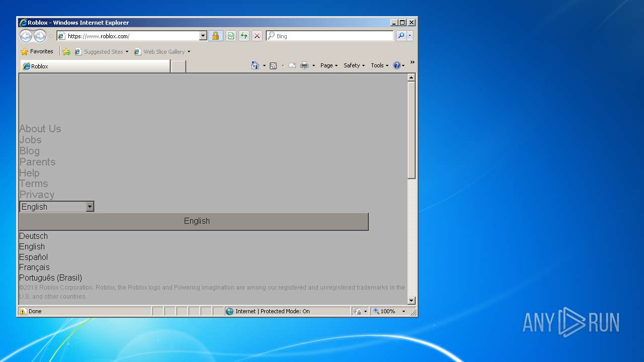Click the vertical scrollbar thumb
The height and width of the screenshot is (362, 644).
[x=411, y=130]
